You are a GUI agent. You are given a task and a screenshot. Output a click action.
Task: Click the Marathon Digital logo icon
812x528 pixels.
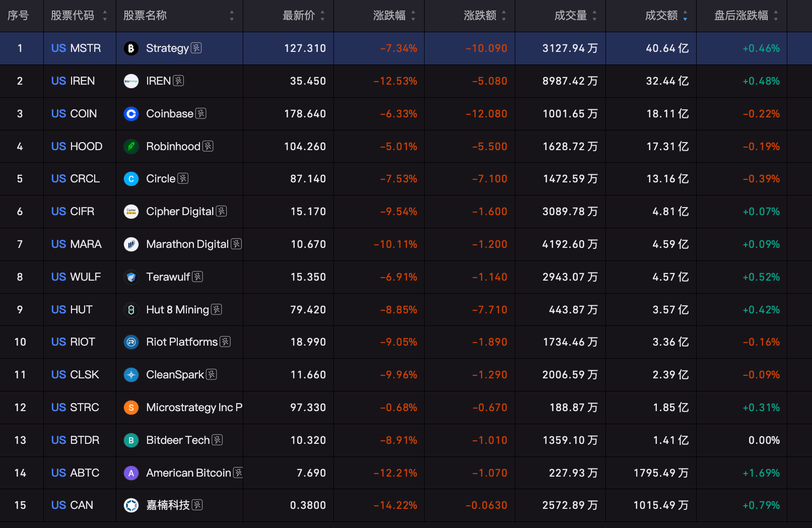(131, 244)
